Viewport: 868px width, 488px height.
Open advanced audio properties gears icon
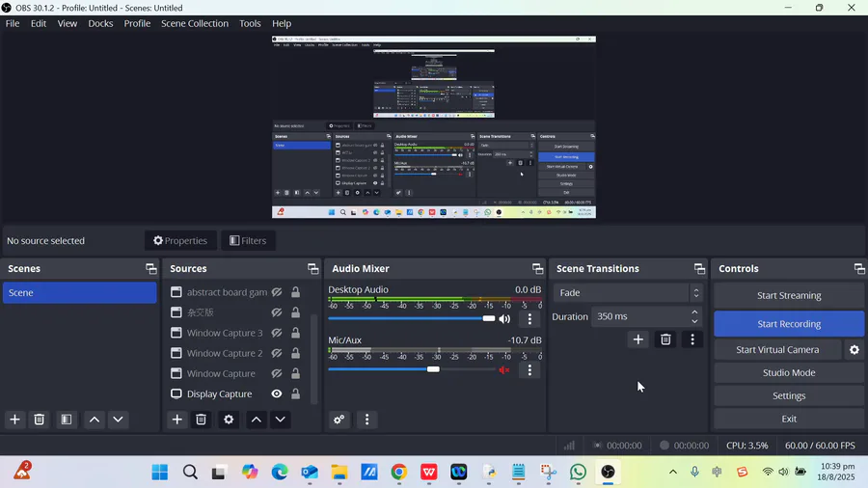point(339,420)
